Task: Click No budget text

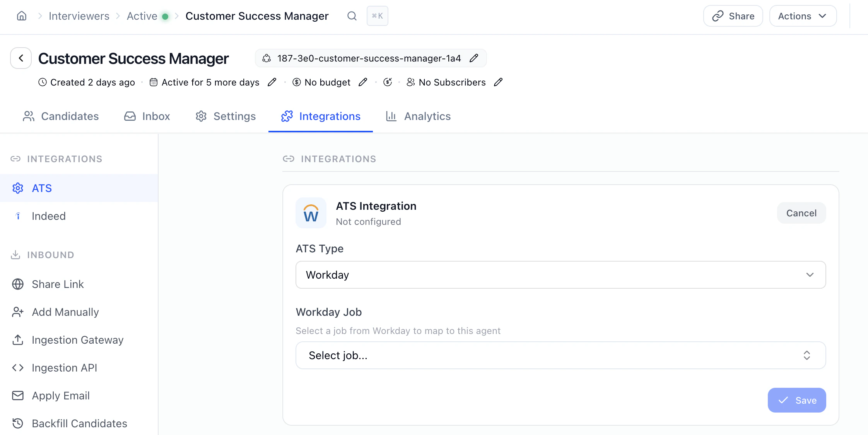Action: click(327, 82)
